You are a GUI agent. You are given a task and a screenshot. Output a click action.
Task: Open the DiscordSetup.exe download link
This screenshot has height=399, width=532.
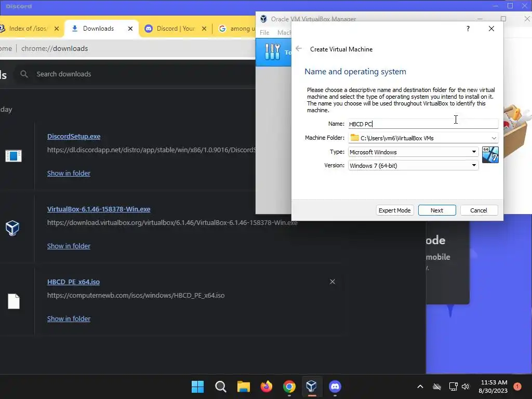(74, 137)
